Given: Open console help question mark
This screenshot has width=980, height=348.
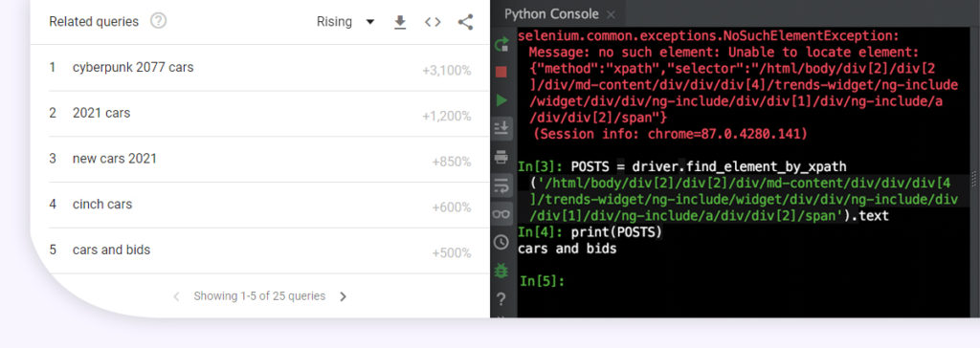Looking at the screenshot, I should coord(501,299).
